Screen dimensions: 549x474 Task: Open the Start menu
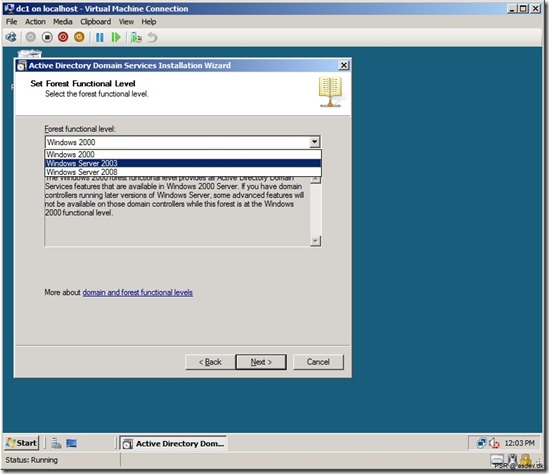pos(21,443)
